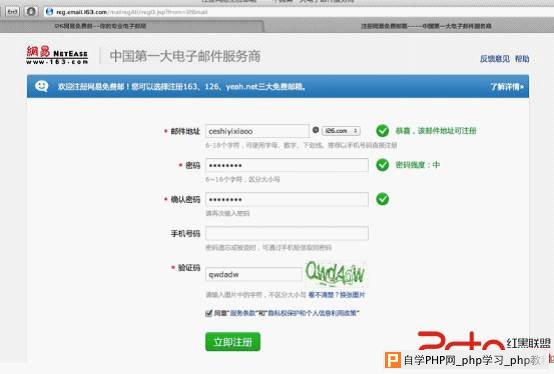The image size is (554, 374).
Task: Click the 立即注册 button
Action: pyautogui.click(x=233, y=342)
